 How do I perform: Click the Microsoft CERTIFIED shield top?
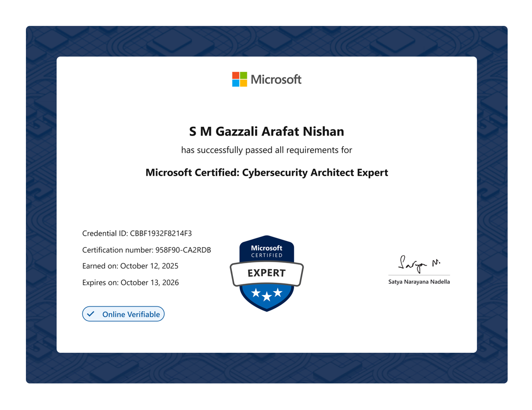[266, 251]
